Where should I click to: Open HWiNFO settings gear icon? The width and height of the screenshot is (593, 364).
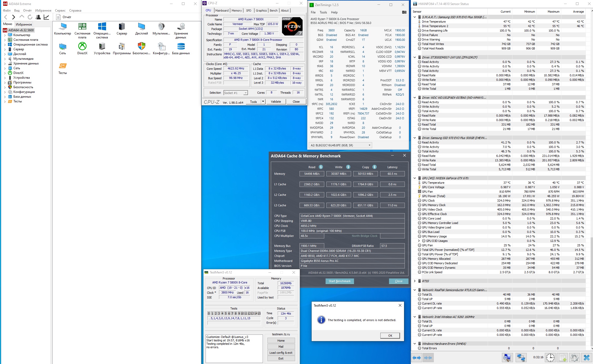point(574,357)
